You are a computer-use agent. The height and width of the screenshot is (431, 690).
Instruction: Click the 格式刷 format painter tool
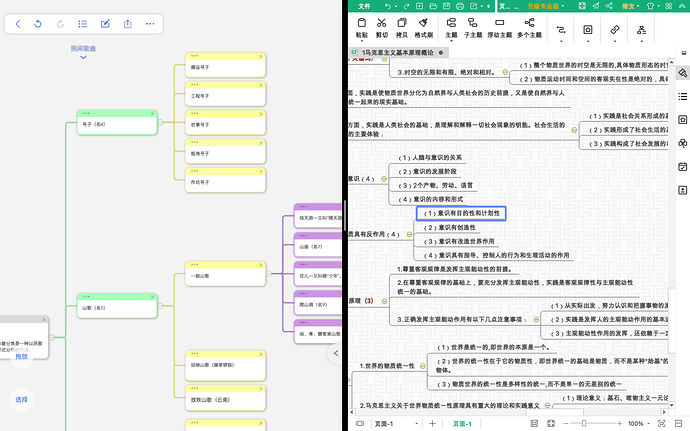point(423,27)
